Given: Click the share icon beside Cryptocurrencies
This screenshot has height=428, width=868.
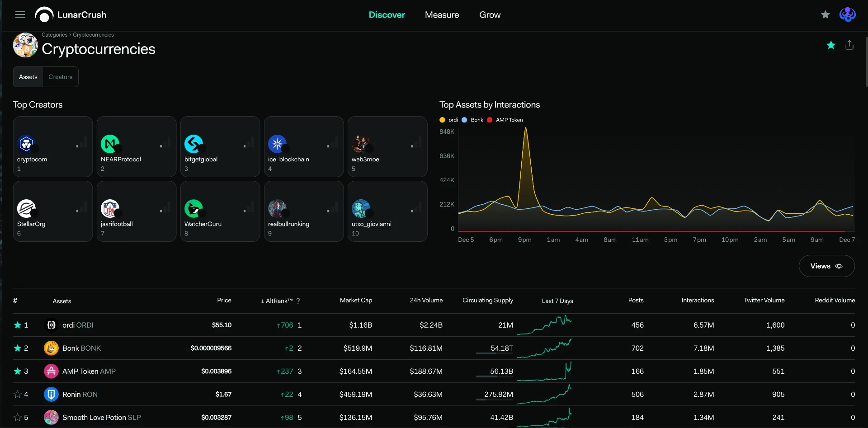Looking at the screenshot, I should (849, 45).
